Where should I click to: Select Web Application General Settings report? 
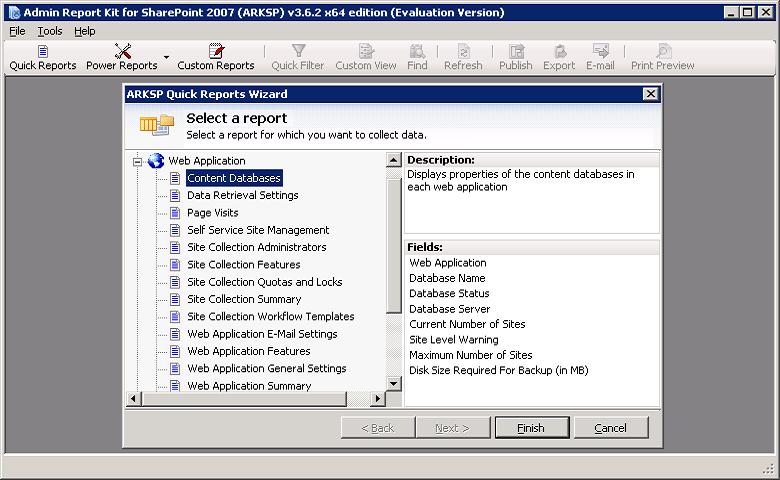point(267,369)
